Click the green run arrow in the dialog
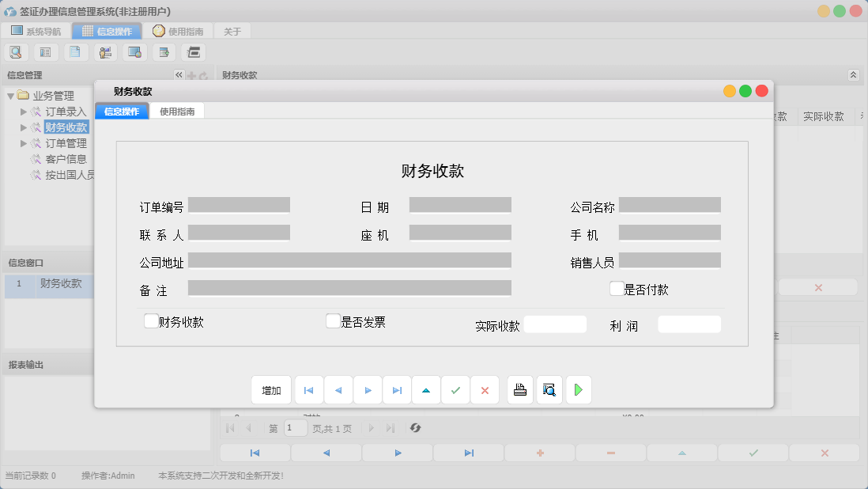This screenshot has width=868, height=489. [x=578, y=389]
